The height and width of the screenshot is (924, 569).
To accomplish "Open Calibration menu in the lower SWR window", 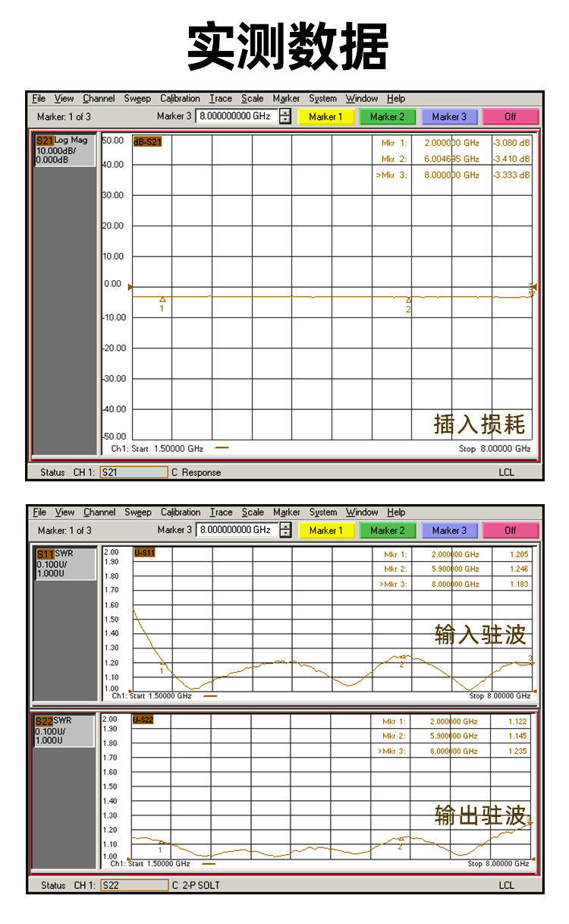I will pyautogui.click(x=180, y=512).
